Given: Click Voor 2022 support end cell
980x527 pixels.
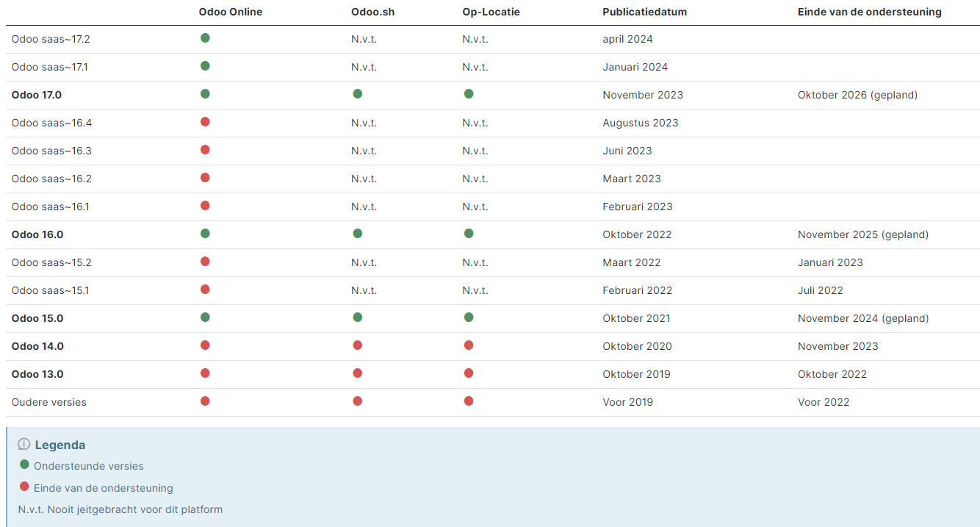Looking at the screenshot, I should (824, 402).
